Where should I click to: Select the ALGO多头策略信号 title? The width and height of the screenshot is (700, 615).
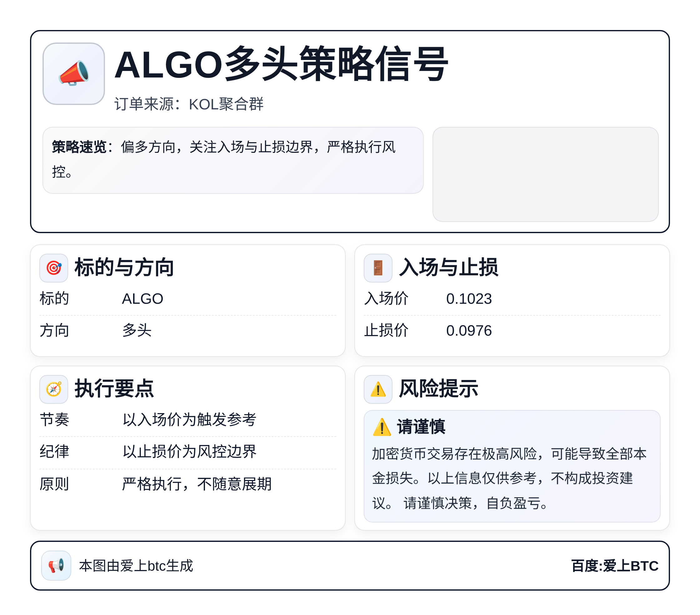[x=281, y=64]
